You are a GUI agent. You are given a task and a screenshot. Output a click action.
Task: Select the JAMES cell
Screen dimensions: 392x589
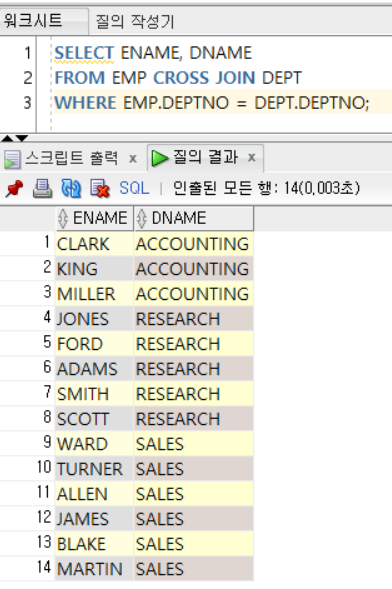(x=94, y=518)
